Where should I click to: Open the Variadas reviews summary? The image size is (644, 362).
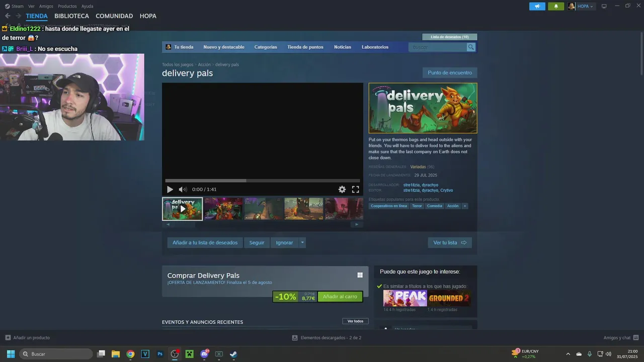click(418, 166)
